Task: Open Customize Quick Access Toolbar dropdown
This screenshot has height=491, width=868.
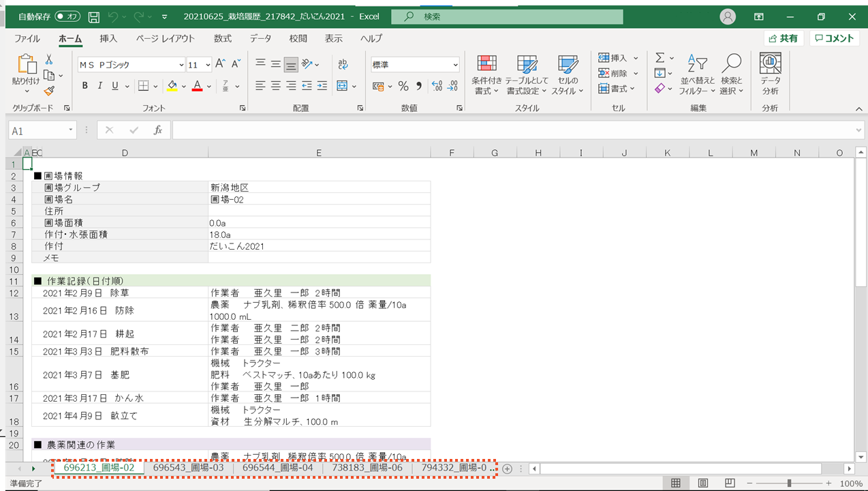Action: click(x=166, y=16)
